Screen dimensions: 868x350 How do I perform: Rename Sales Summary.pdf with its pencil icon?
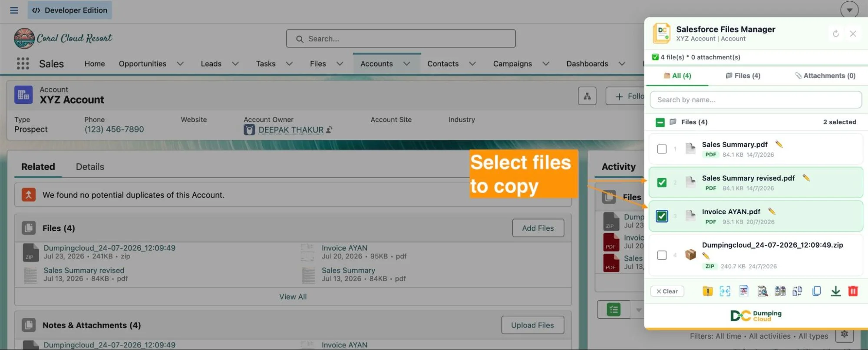coord(779,144)
